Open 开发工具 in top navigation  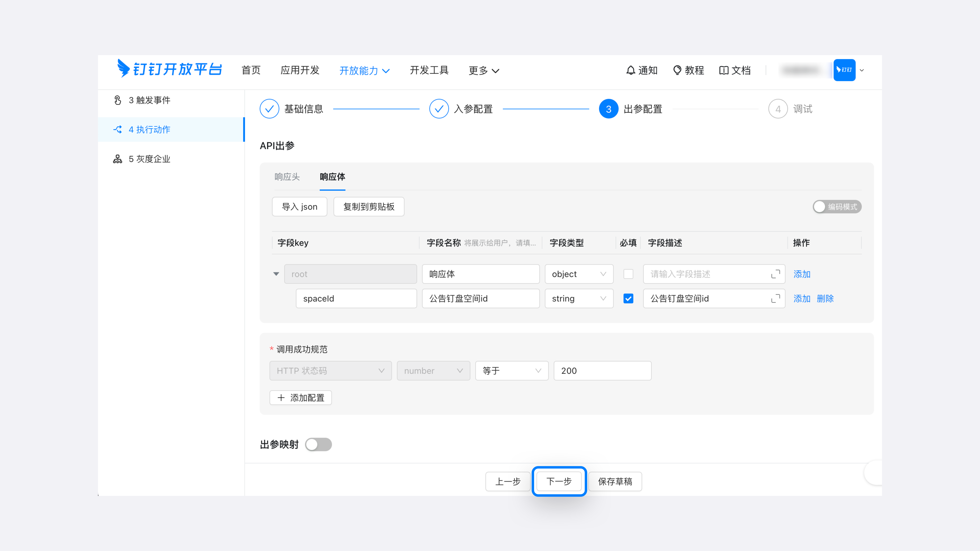click(429, 70)
